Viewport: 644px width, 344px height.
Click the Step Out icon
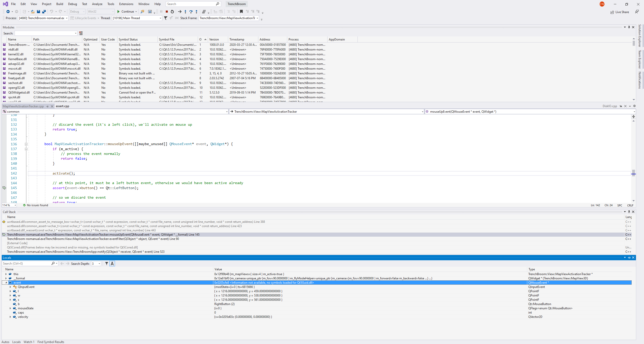tap(196, 12)
